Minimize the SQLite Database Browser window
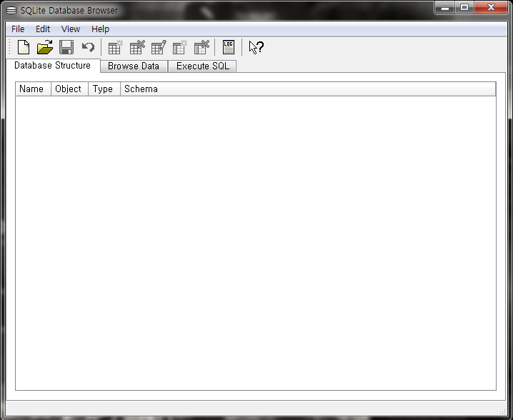This screenshot has height=420, width=513. 445,8
